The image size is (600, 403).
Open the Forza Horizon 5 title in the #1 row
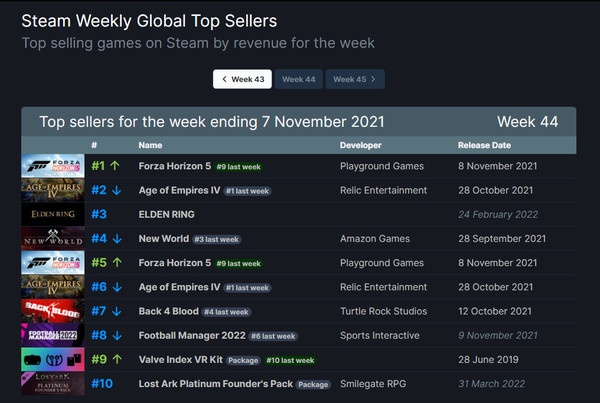[174, 166]
